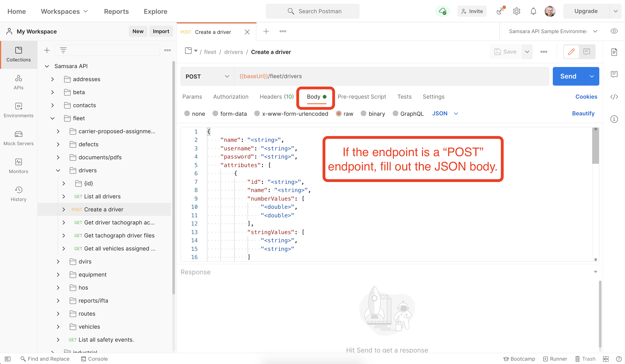This screenshot has height=364, width=625.
Task: Expand the vehicles folder
Action: [x=58, y=327]
